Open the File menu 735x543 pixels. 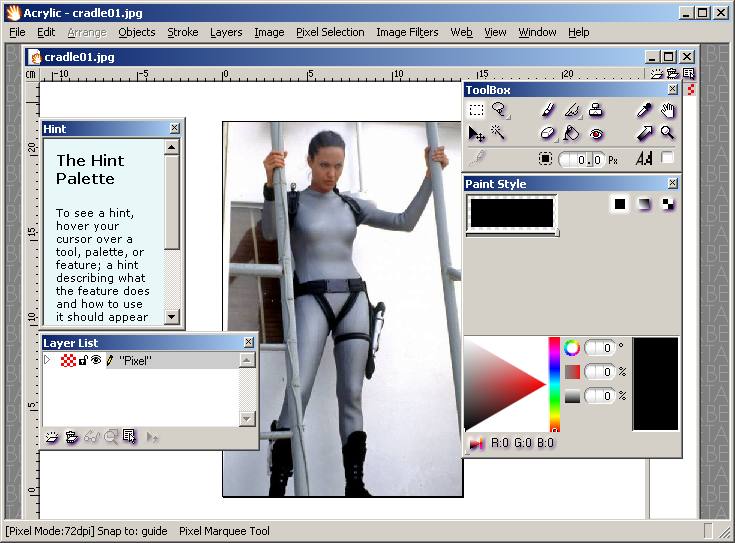click(17, 32)
